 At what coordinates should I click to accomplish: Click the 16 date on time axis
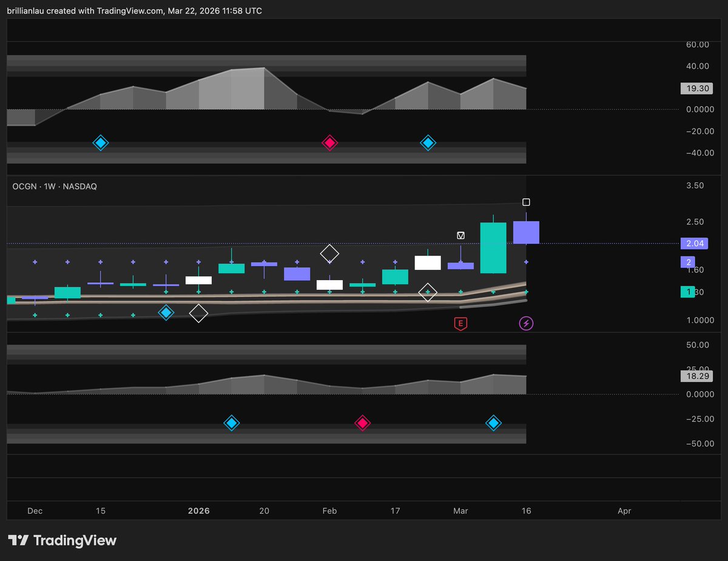click(526, 511)
